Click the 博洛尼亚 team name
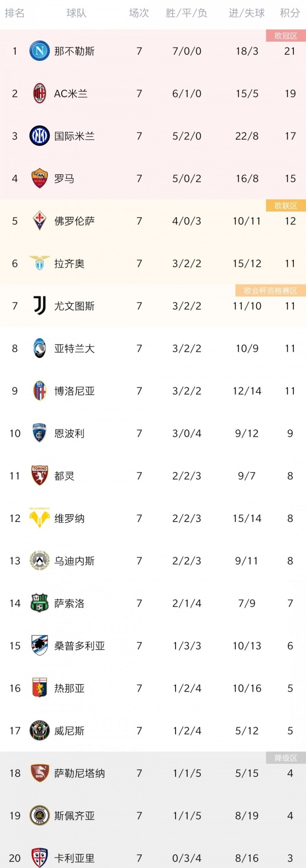 (75, 391)
